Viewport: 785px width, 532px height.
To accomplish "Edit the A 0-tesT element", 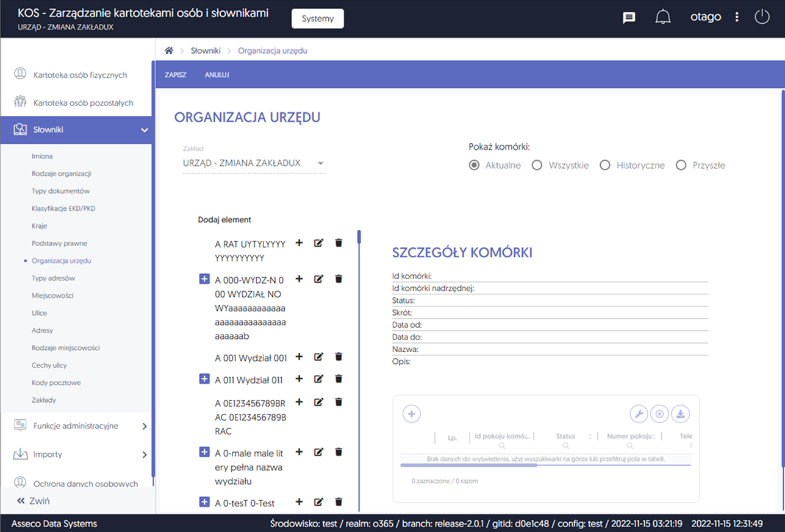I will (x=318, y=502).
